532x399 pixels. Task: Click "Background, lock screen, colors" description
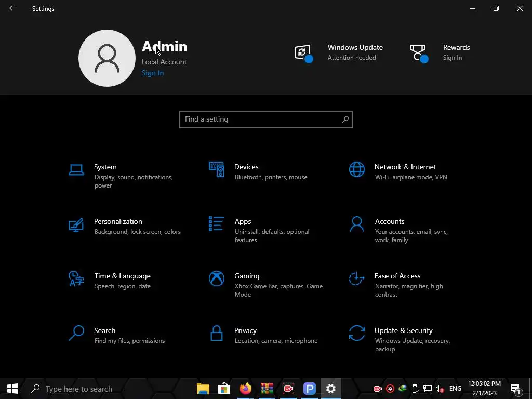click(137, 232)
